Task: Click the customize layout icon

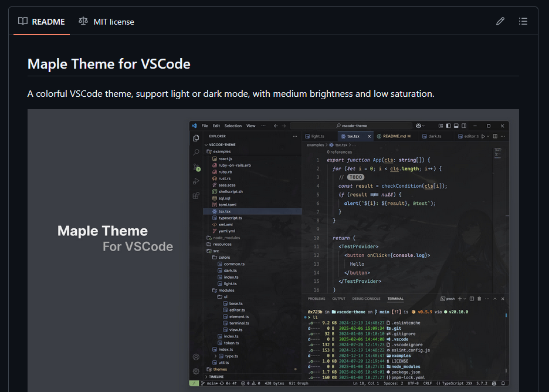Action: pos(441,126)
